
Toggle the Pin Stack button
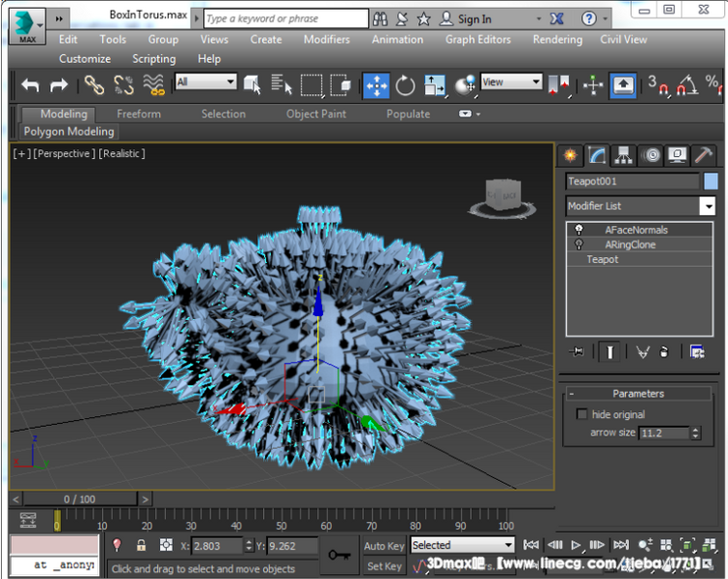[578, 352]
